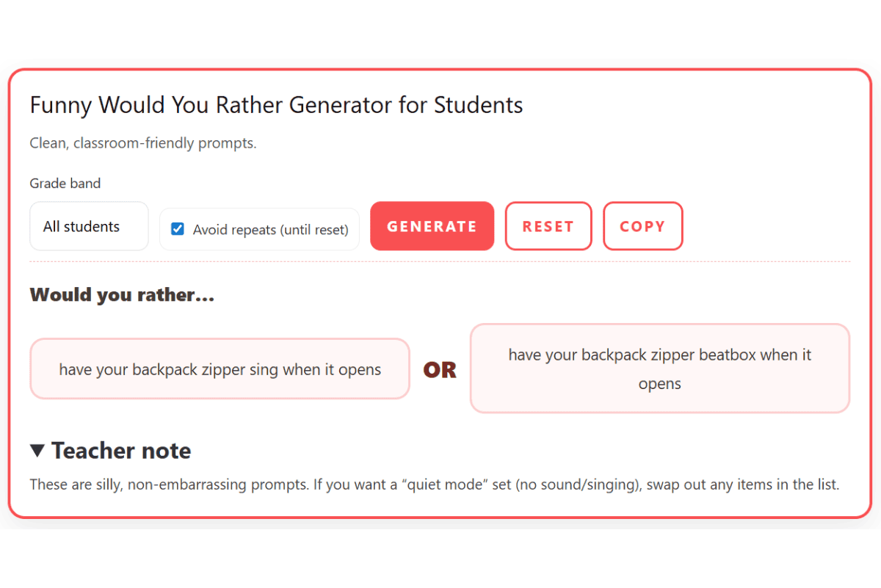Click the page title text
Viewport: 881px width, 588px height.
pos(276,105)
